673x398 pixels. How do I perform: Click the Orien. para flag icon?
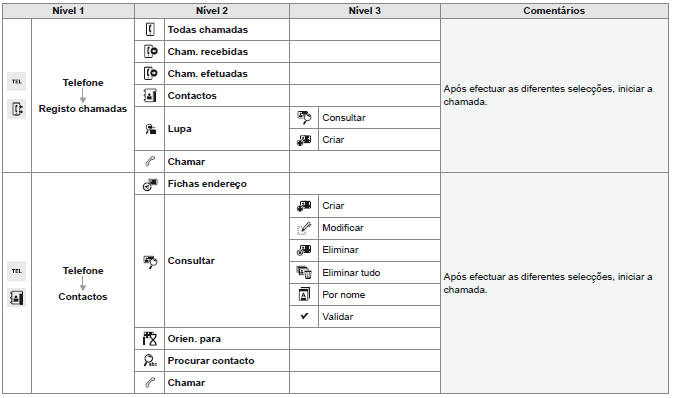pyautogui.click(x=150, y=339)
